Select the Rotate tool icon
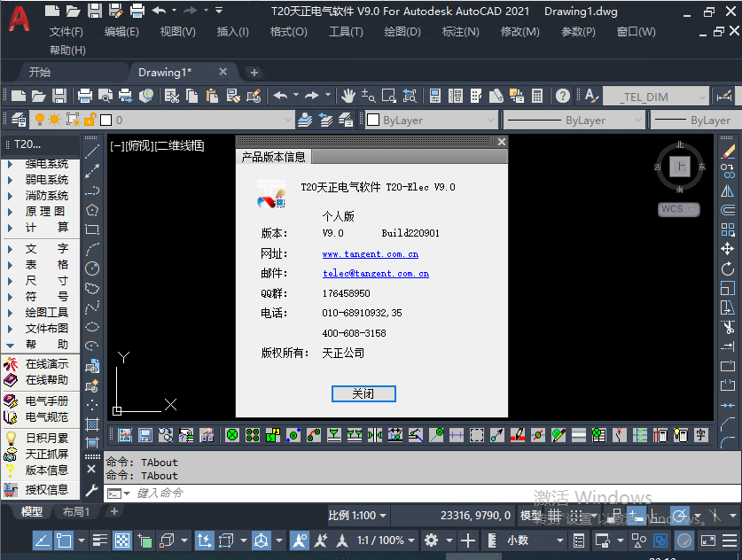 tap(728, 268)
